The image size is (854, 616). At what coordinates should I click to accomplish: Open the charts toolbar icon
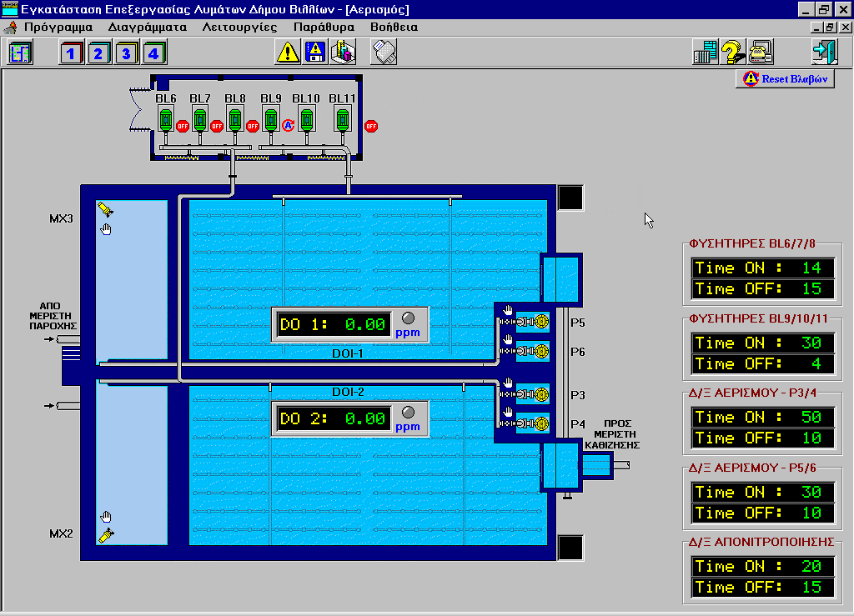click(343, 53)
